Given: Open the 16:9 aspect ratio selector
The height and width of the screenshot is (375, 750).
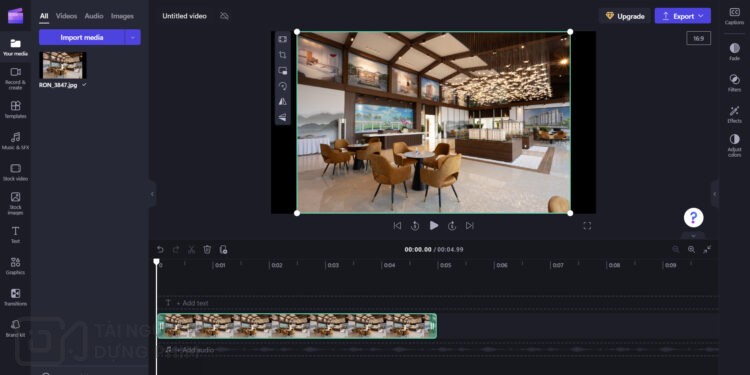Looking at the screenshot, I should tap(698, 38).
